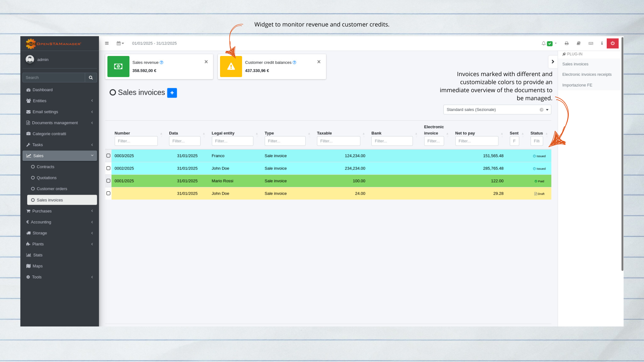Open Categorie contratti menu item

(x=60, y=134)
